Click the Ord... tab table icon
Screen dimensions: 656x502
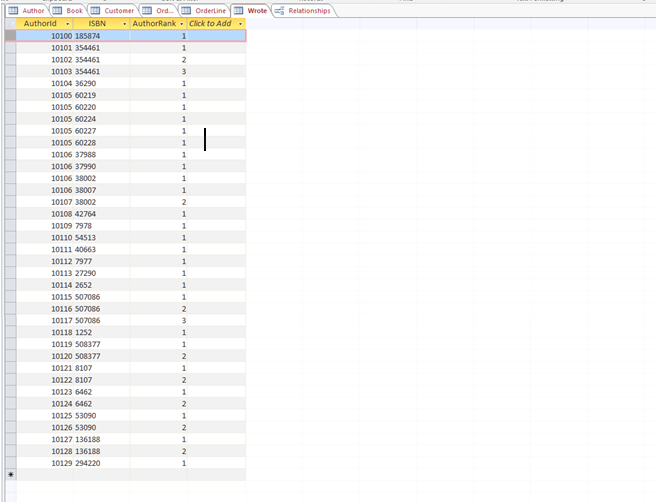tap(147, 11)
